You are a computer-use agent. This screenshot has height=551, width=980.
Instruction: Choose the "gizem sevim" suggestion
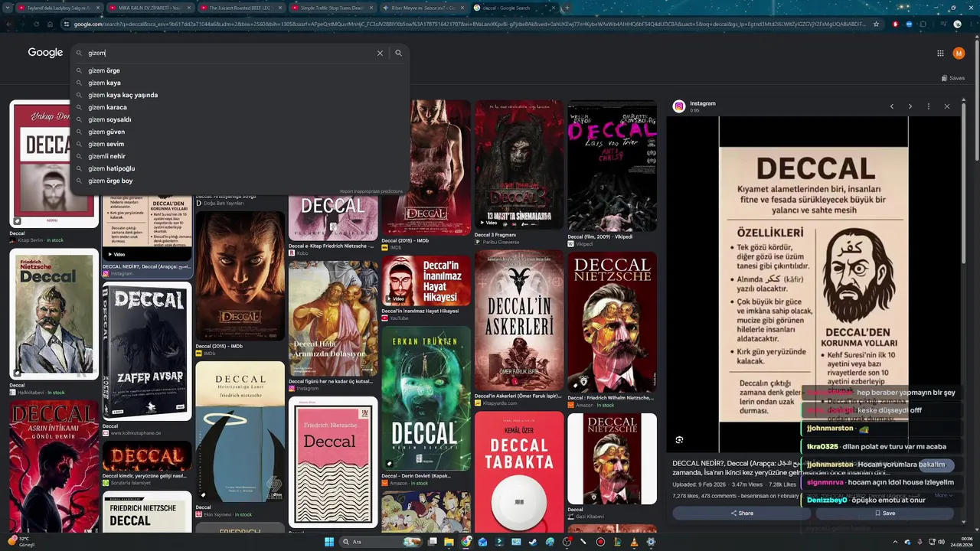(x=106, y=144)
